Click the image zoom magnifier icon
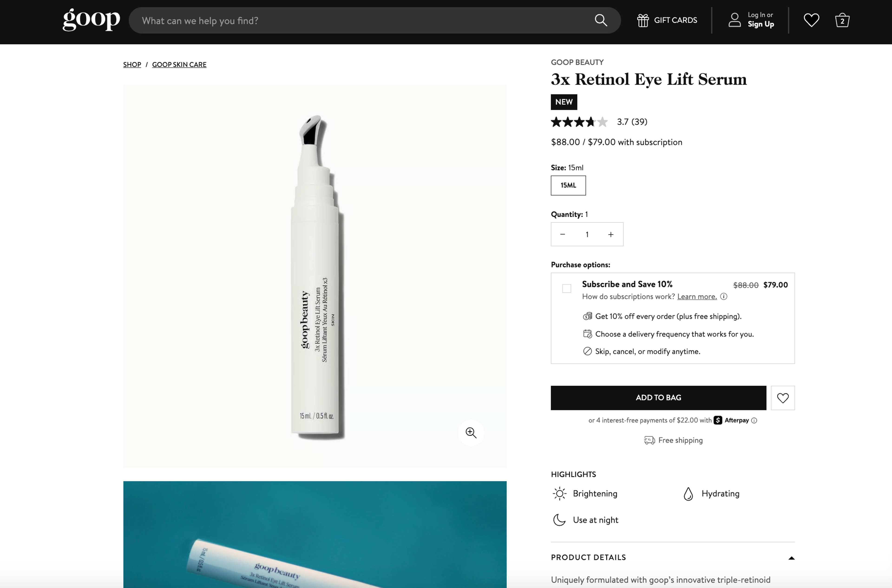 tap(471, 433)
